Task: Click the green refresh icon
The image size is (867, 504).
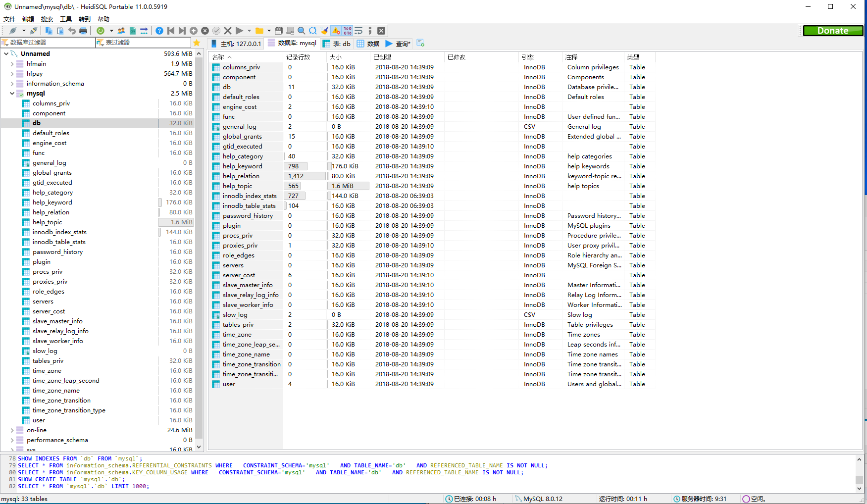Action: click(x=101, y=31)
